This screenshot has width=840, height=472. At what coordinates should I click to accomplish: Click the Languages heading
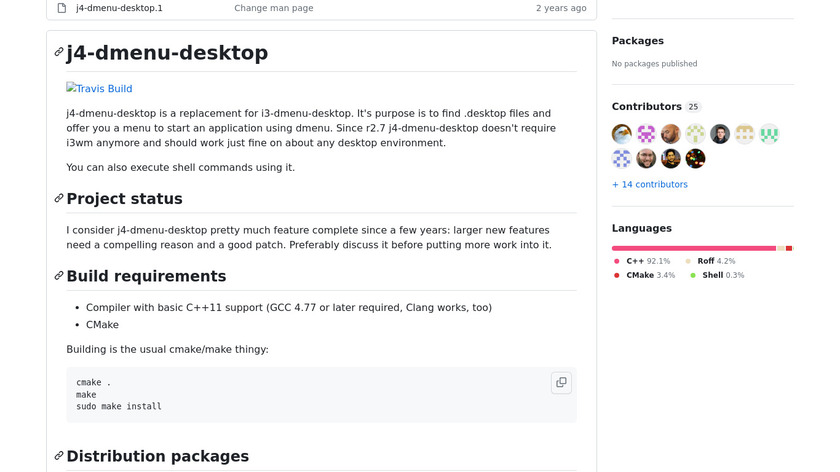642,228
